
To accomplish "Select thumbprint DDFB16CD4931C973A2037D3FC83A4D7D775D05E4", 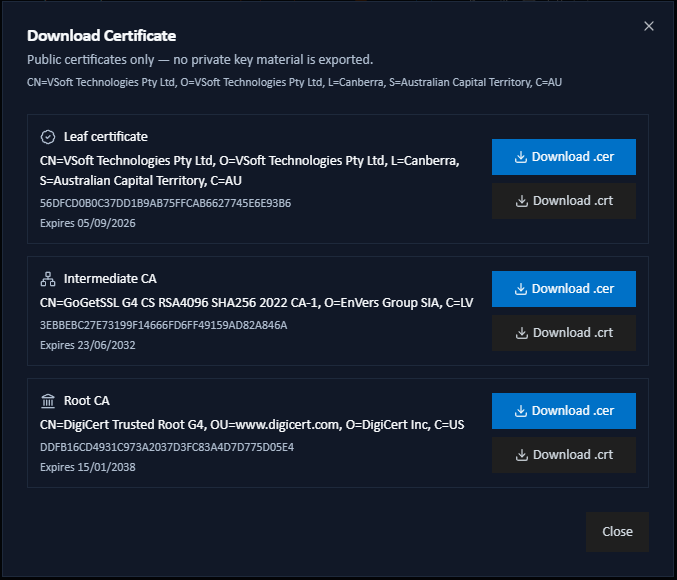I will click(167, 447).
